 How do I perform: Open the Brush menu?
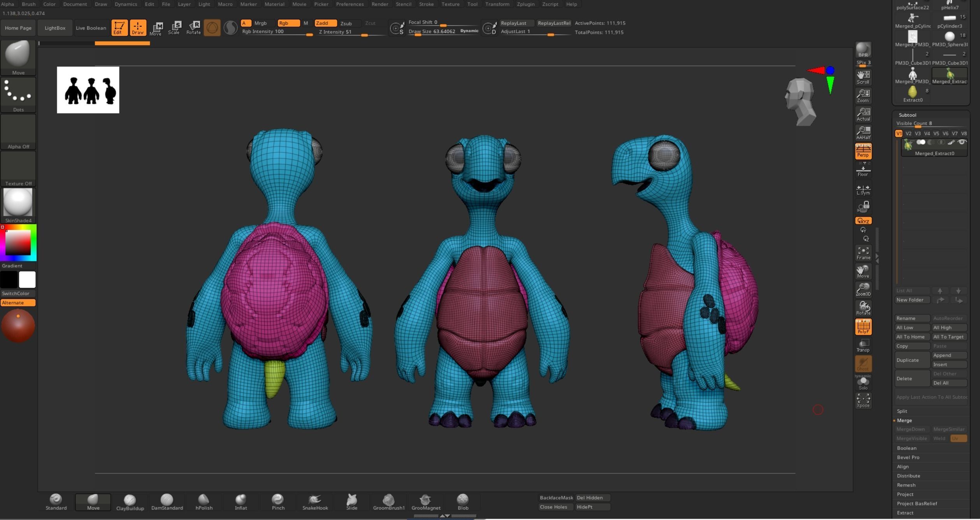(x=28, y=4)
